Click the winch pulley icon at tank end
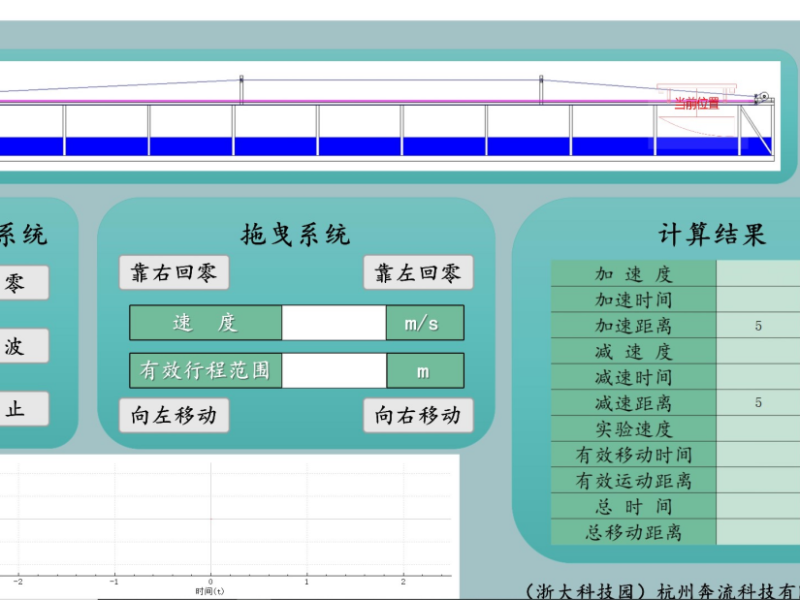 tap(763, 96)
